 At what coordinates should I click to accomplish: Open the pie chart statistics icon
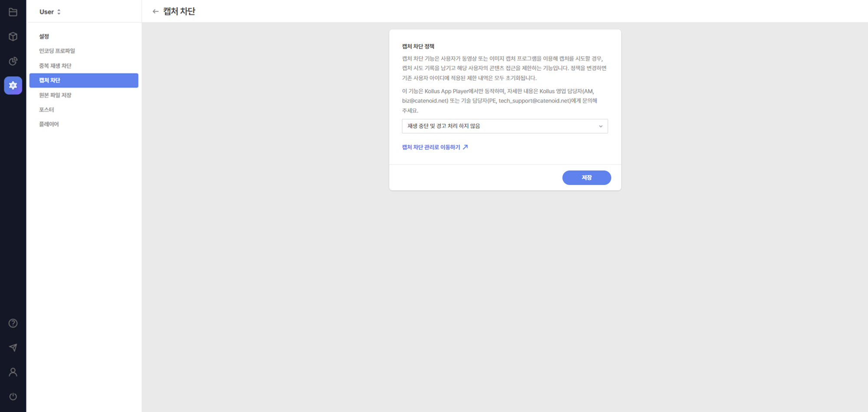(13, 61)
